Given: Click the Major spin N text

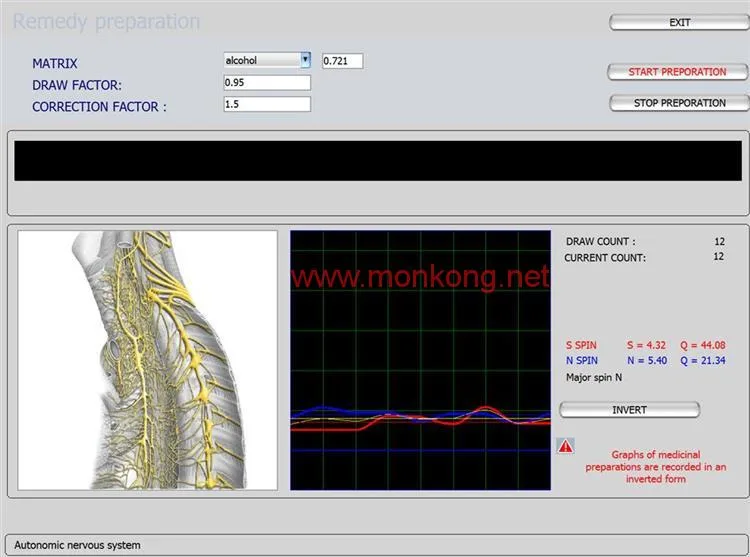Looking at the screenshot, I should [594, 377].
